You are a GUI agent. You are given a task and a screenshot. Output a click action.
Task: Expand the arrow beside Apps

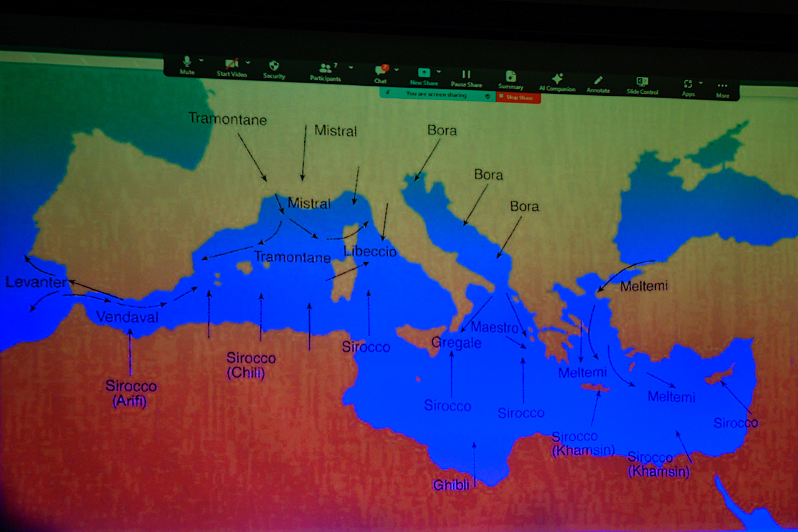(x=700, y=82)
